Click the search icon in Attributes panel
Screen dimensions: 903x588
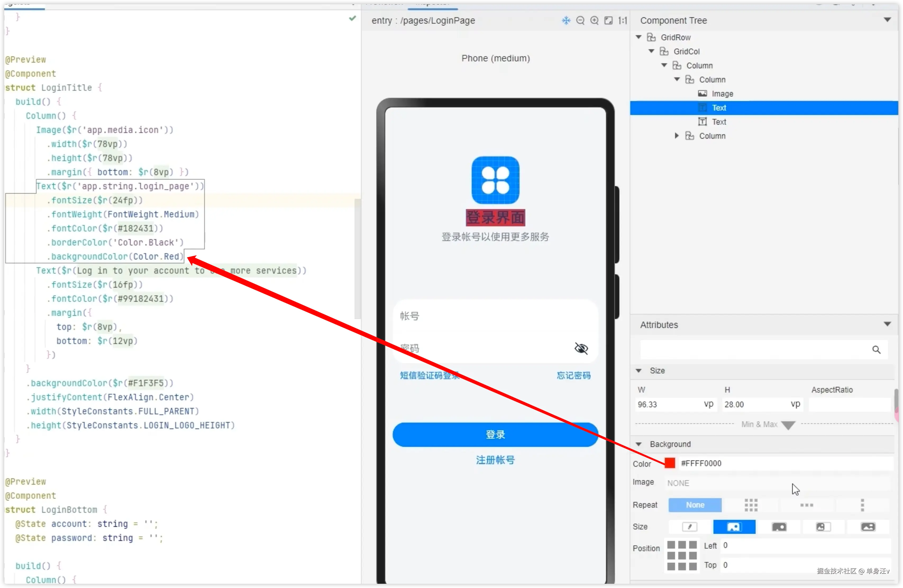tap(876, 349)
